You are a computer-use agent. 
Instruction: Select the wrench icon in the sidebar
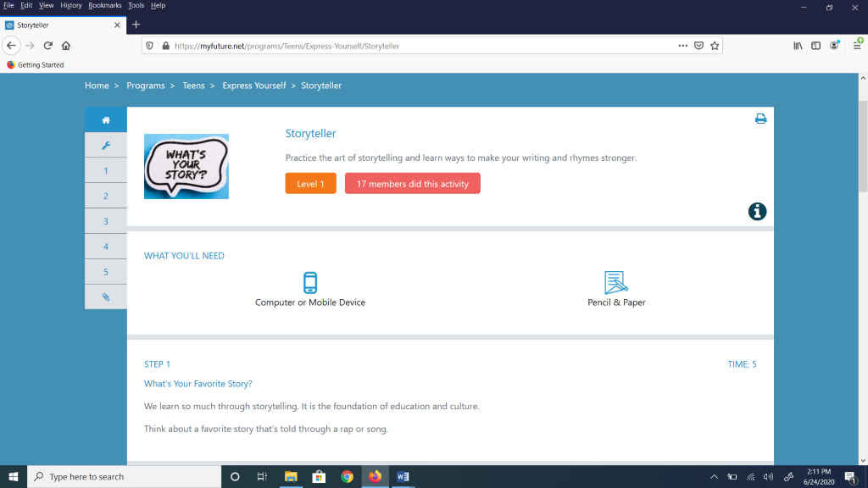(x=106, y=145)
